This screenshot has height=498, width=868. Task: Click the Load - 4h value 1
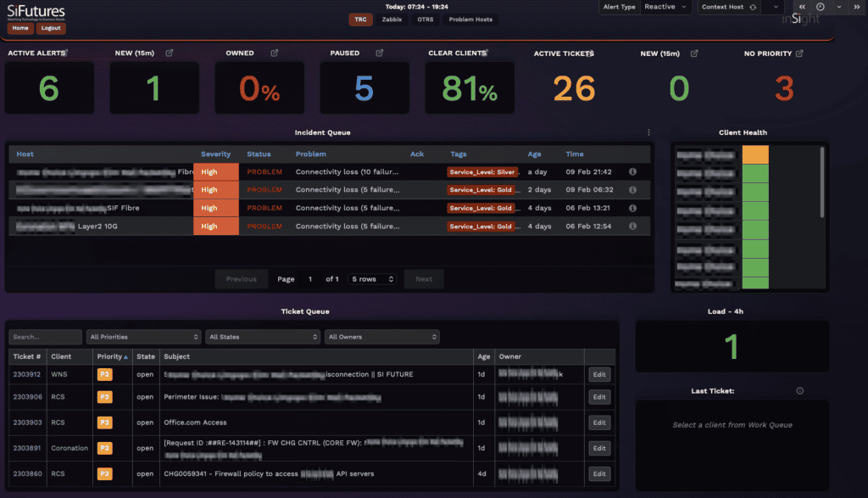tap(732, 347)
